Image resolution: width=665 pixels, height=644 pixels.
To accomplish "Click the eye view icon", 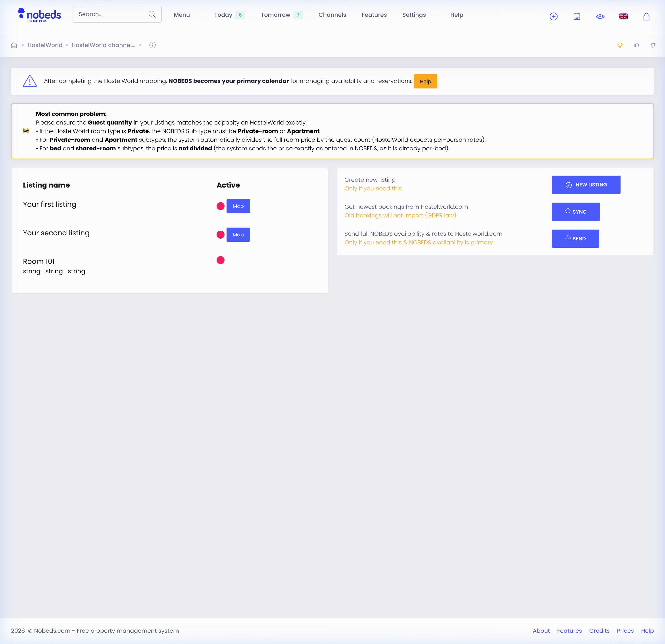I will [600, 16].
